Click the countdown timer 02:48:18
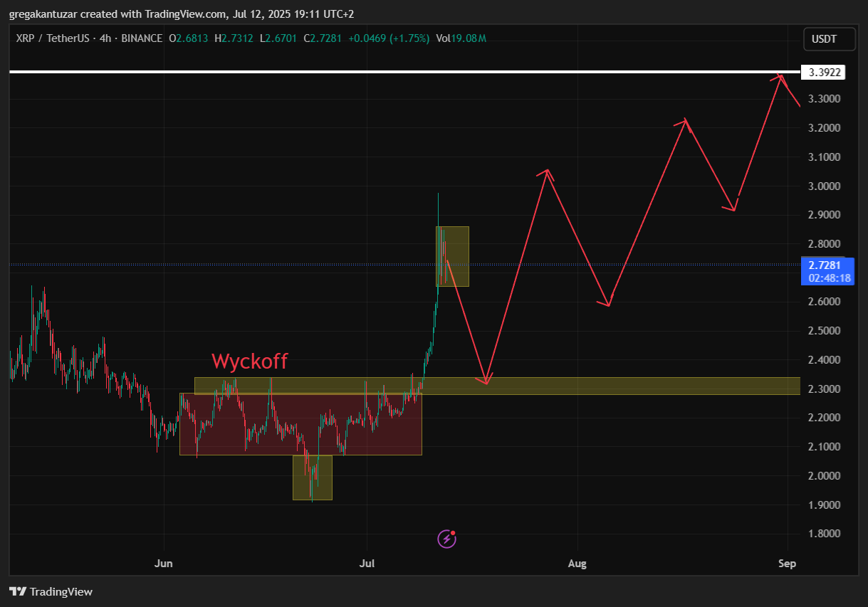 [830, 278]
